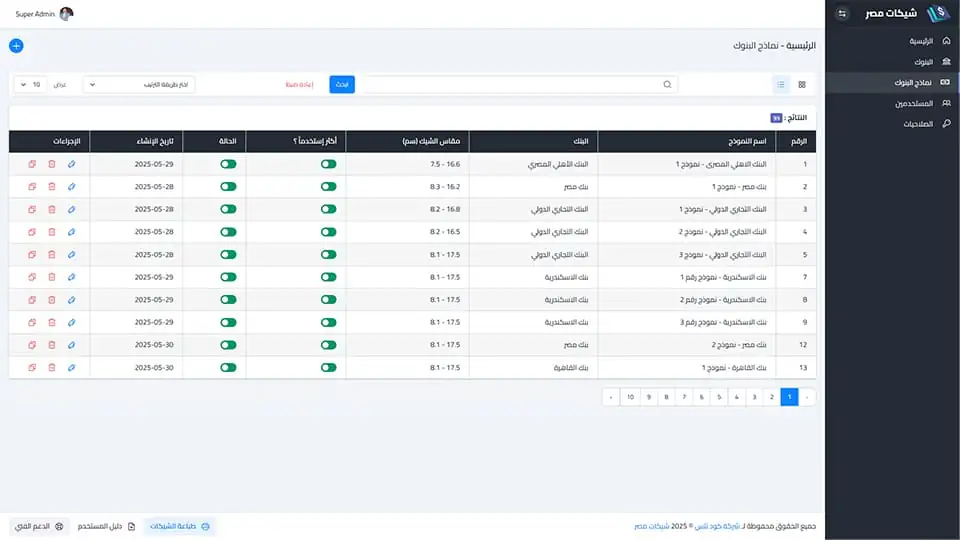This screenshot has height=540, width=960.
Task: Delete row 7 with the trash icon
Action: [52, 277]
